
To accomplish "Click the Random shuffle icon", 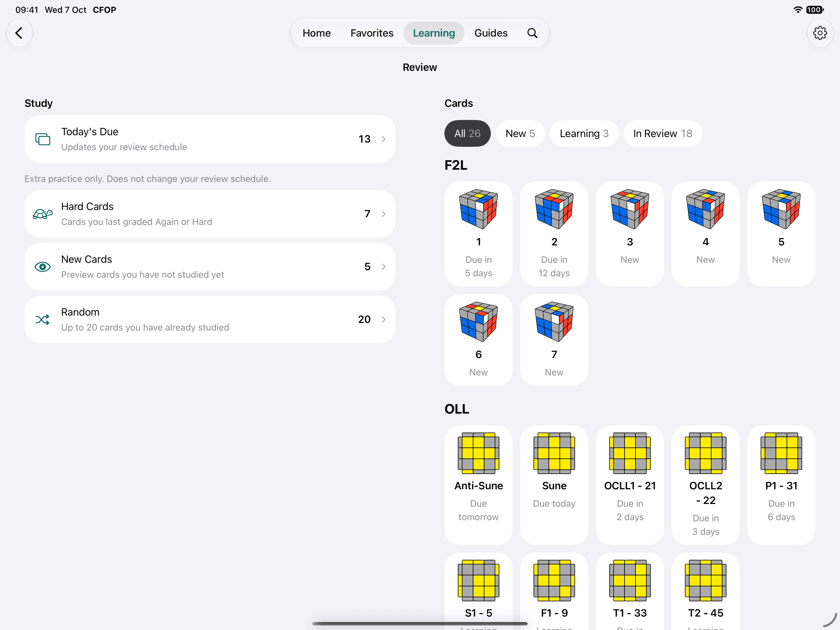I will [42, 319].
